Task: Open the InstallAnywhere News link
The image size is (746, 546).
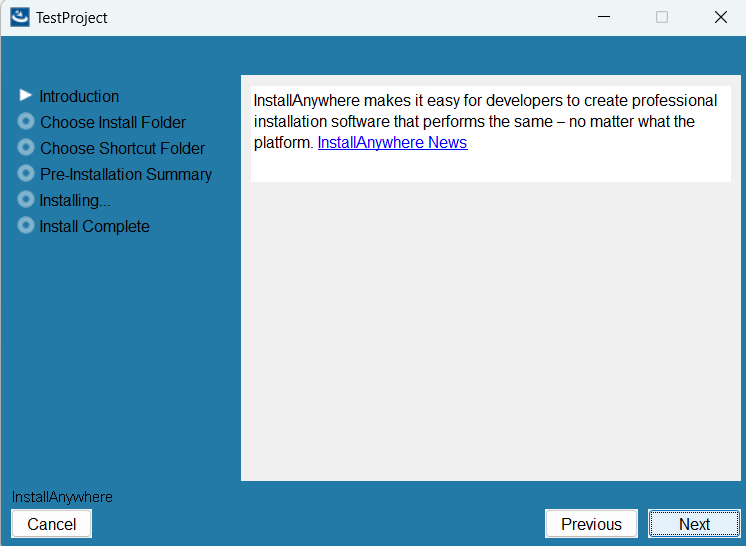Action: (x=392, y=143)
